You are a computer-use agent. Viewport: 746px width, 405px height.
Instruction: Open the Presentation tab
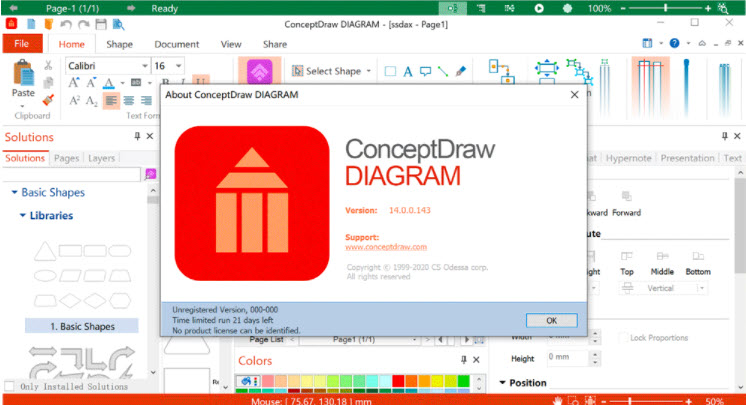click(x=687, y=158)
